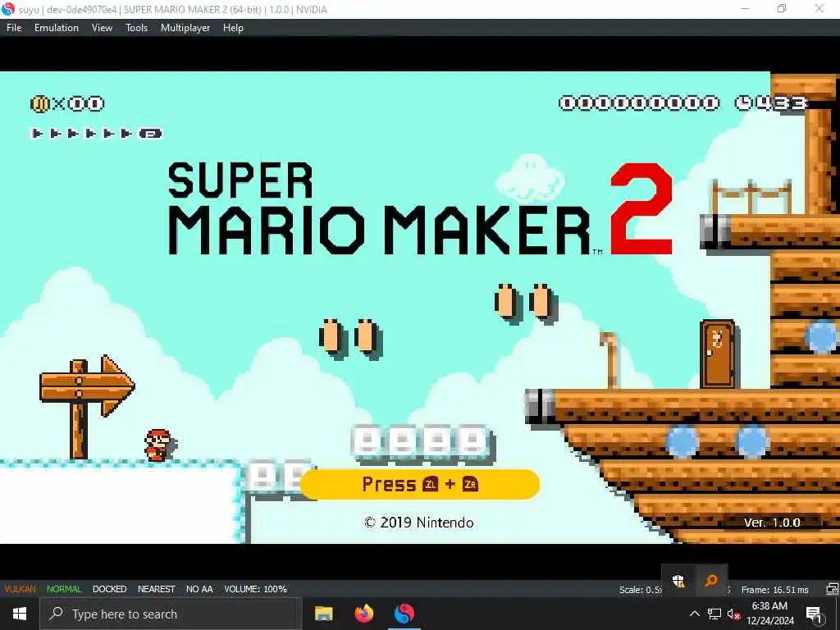Expand the hidden system tray icons chevron
The image size is (840, 630).
pyautogui.click(x=694, y=614)
